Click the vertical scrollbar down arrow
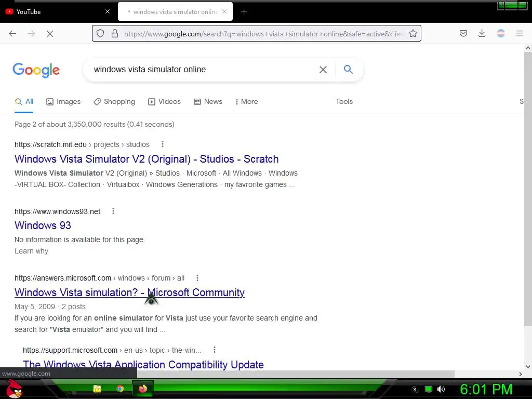The image size is (532, 399). coord(528,366)
